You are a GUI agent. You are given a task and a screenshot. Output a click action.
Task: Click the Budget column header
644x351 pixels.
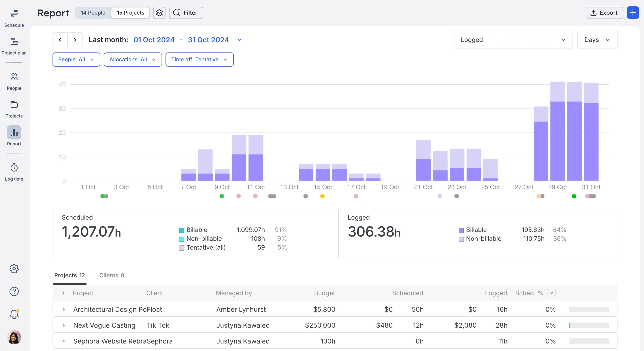324,293
